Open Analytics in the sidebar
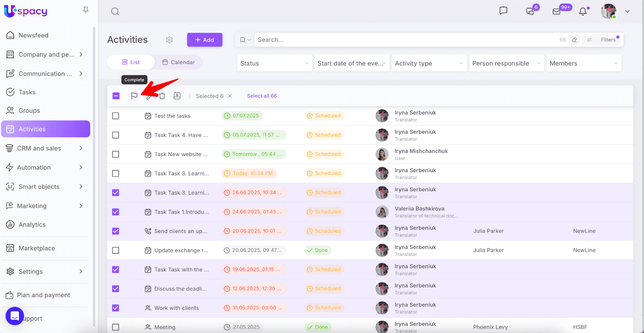Viewport: 644px width, 333px height. pos(32,225)
